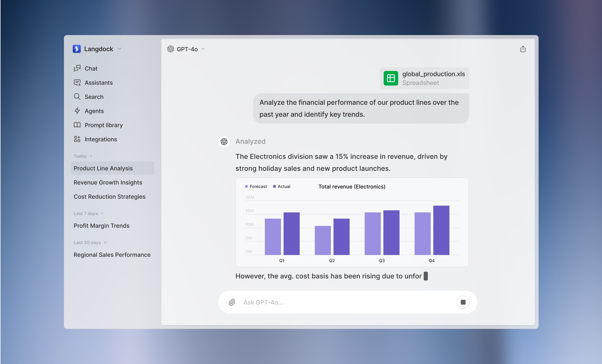Collapse the Today chat history section
The width and height of the screenshot is (602, 364).
point(91,156)
